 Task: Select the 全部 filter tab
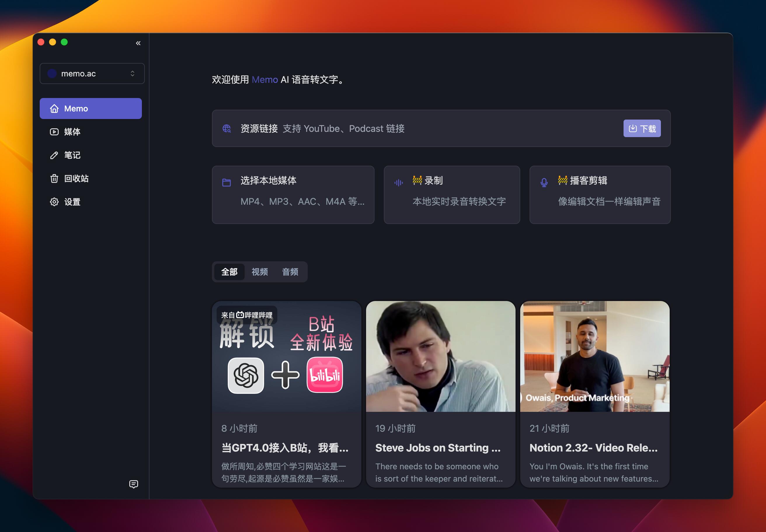(x=229, y=272)
